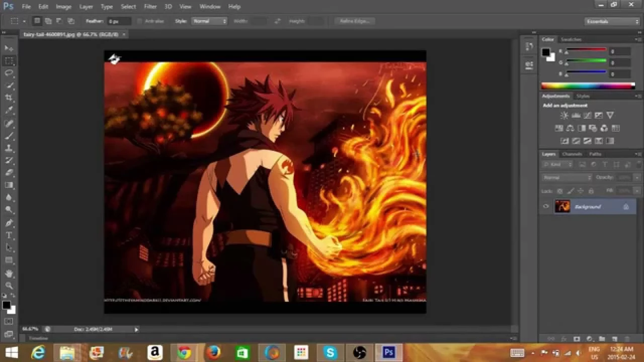
Task: Add a Curves adjustment
Action: point(587,116)
